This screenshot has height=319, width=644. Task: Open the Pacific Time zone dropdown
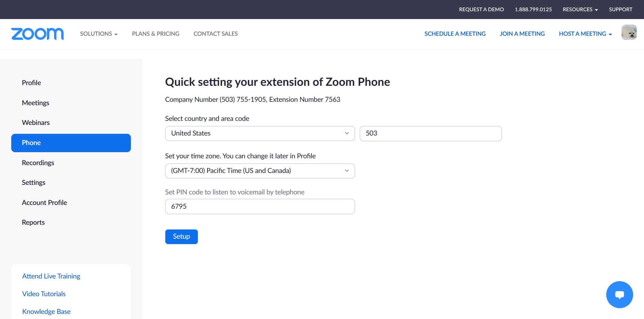tap(260, 171)
